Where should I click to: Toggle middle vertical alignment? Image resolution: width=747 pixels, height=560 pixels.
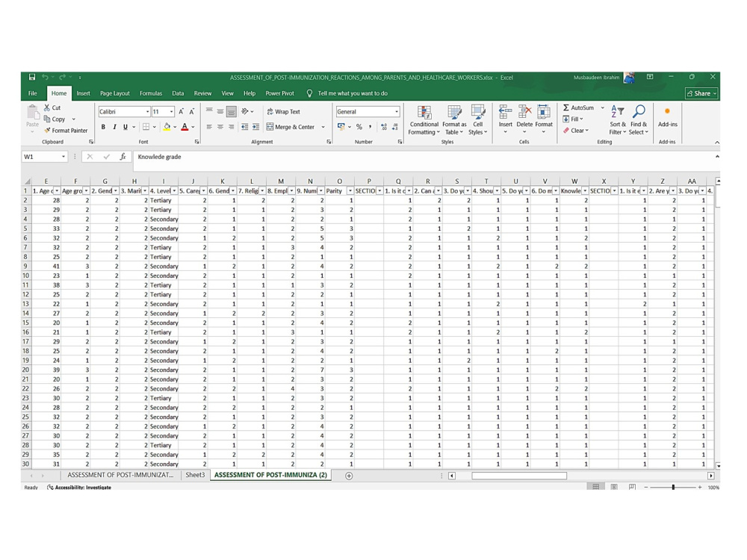click(220, 111)
